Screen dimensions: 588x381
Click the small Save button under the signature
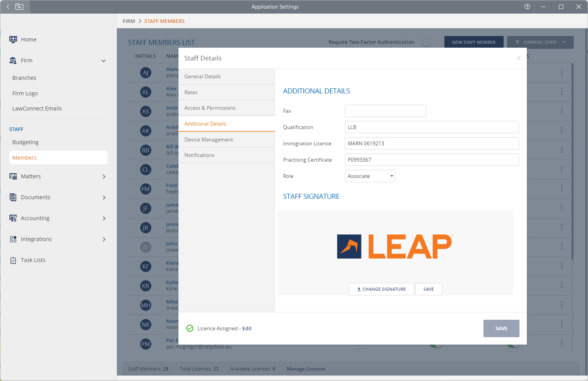[429, 289]
